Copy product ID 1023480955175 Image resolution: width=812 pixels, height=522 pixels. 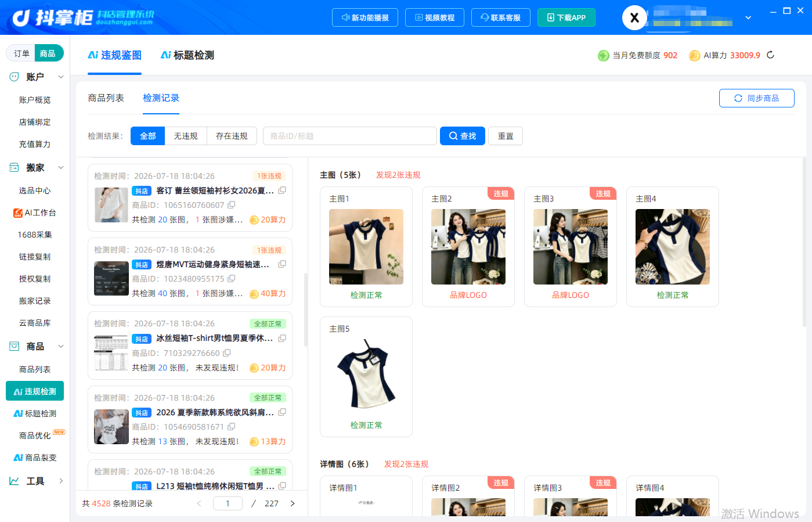click(232, 279)
